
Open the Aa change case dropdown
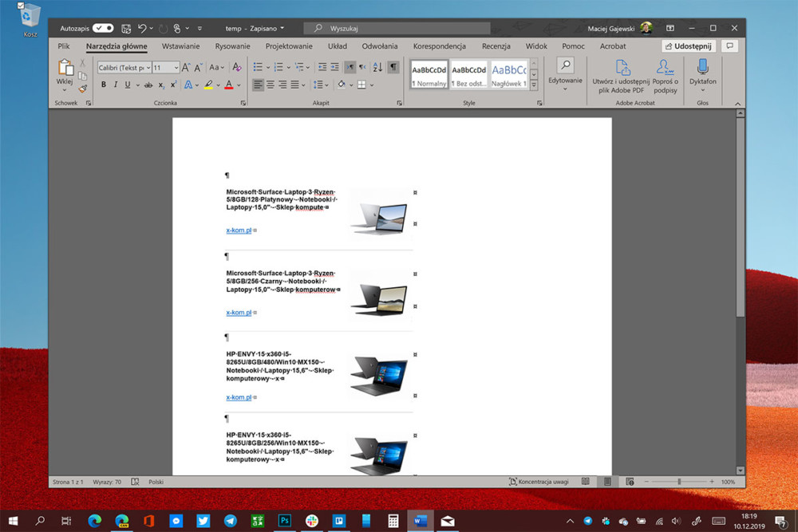[216, 67]
